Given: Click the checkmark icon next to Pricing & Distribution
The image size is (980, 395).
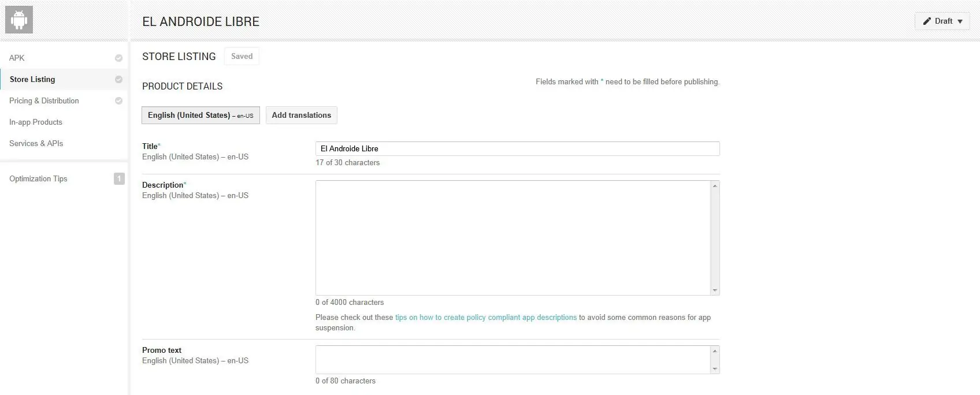Looking at the screenshot, I should pos(118,100).
